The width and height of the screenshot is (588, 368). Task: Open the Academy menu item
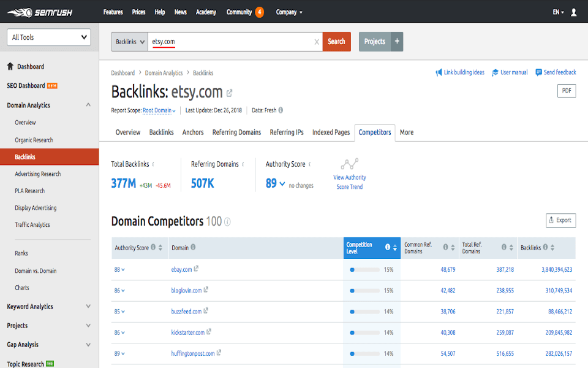[206, 12]
